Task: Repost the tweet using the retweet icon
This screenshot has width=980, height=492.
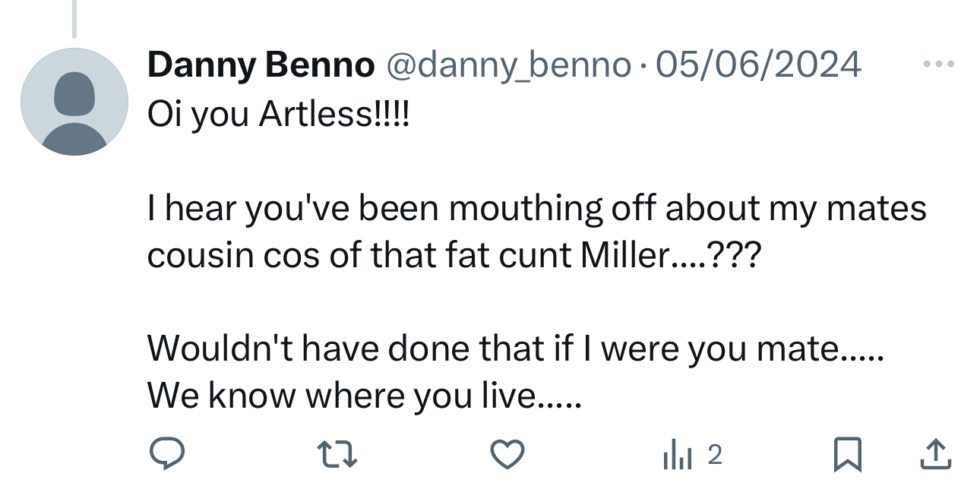Action: click(336, 454)
